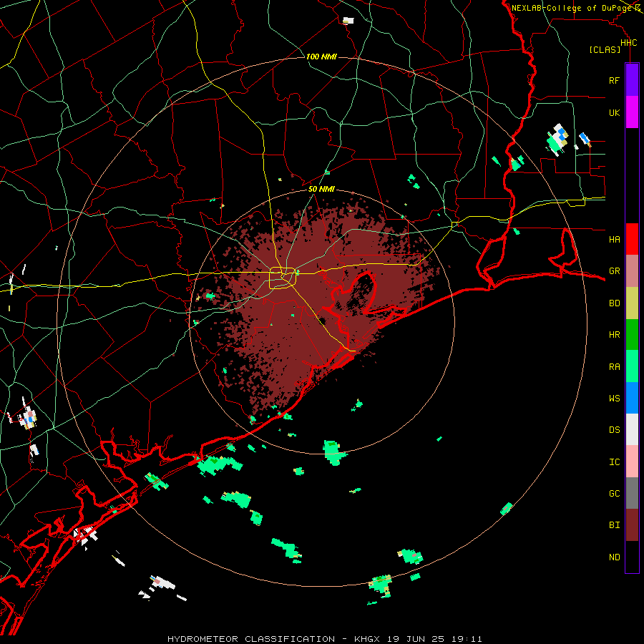This screenshot has height=644, width=644.
Task: Click the ND legend label
Action: (614, 557)
